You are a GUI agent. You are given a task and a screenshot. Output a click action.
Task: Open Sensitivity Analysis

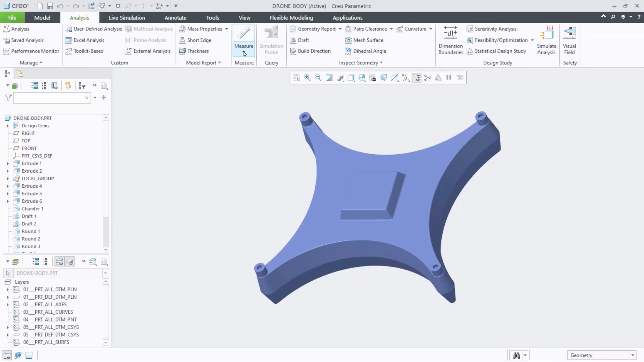point(492,29)
